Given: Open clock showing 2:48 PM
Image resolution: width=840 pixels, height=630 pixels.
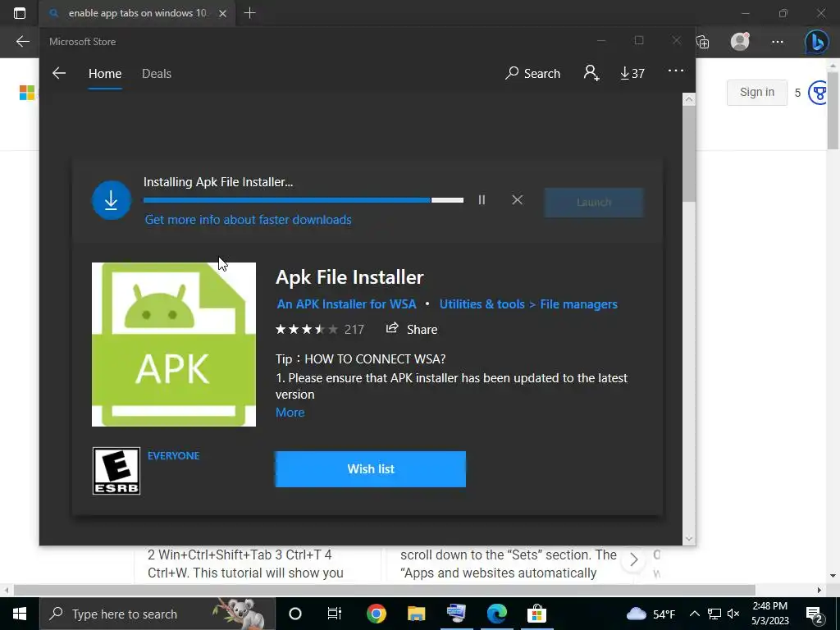Looking at the screenshot, I should click(769, 614).
